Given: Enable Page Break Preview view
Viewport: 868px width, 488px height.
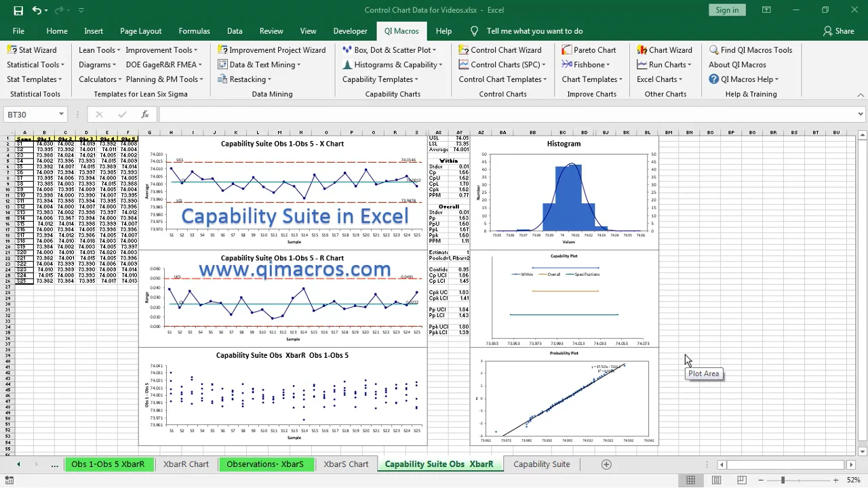Looking at the screenshot, I should (742, 481).
